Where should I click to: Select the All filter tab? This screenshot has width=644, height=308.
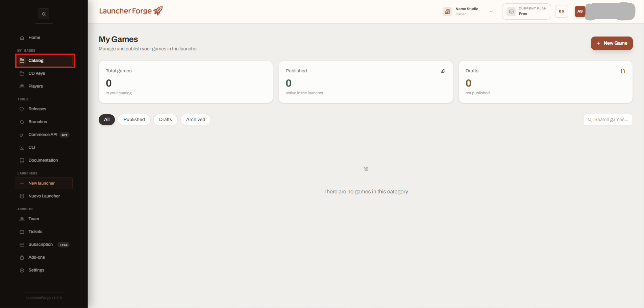click(107, 120)
